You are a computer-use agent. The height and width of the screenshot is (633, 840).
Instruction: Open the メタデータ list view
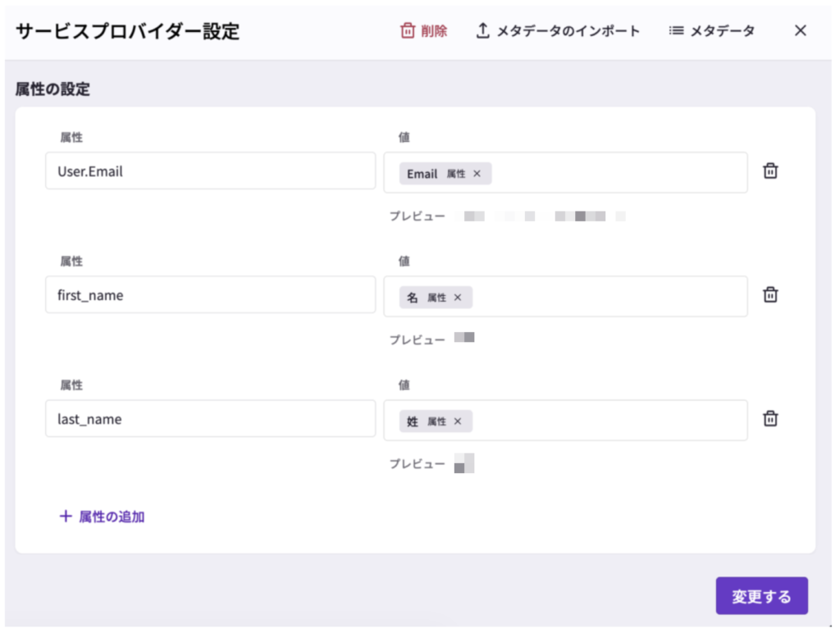(711, 31)
